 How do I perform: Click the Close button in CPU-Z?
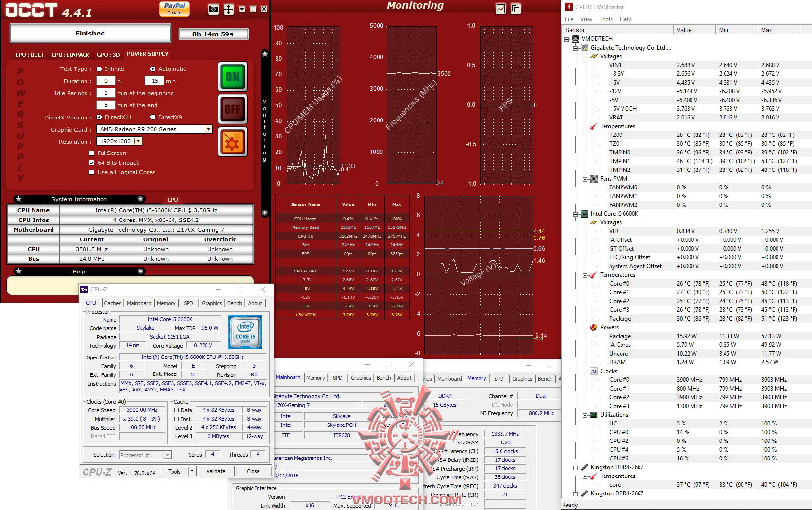tap(253, 471)
